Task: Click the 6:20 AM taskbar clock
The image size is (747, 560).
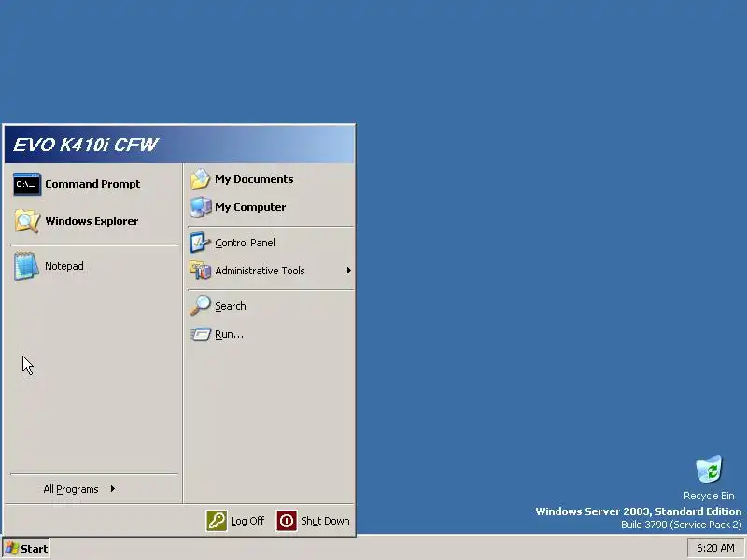Action: 715,548
